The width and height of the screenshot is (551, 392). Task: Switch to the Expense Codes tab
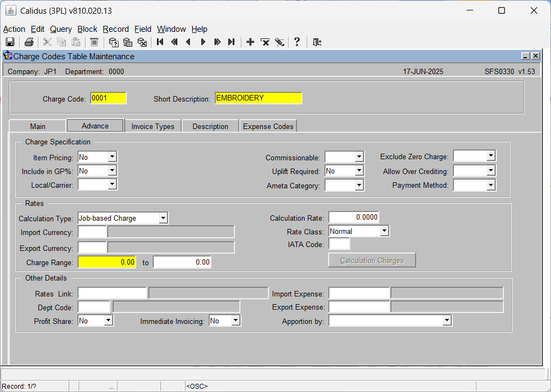pyautogui.click(x=268, y=126)
